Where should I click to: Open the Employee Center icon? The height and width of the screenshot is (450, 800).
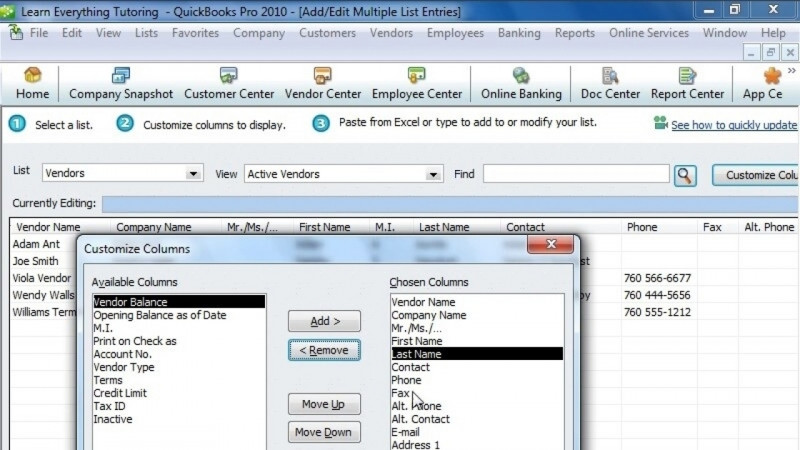click(417, 84)
